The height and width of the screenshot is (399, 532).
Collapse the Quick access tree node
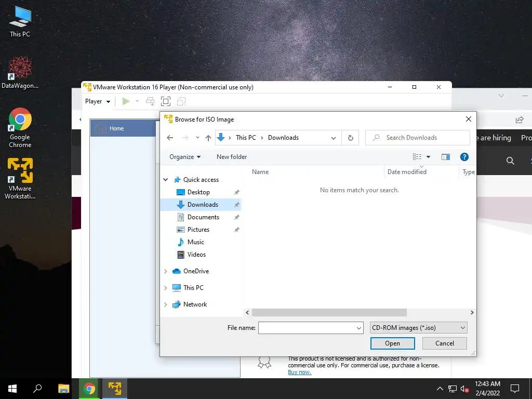[166, 179]
